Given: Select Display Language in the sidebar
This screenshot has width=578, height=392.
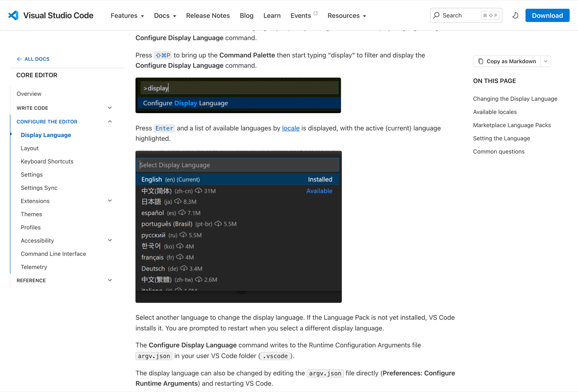Looking at the screenshot, I should tap(46, 135).
